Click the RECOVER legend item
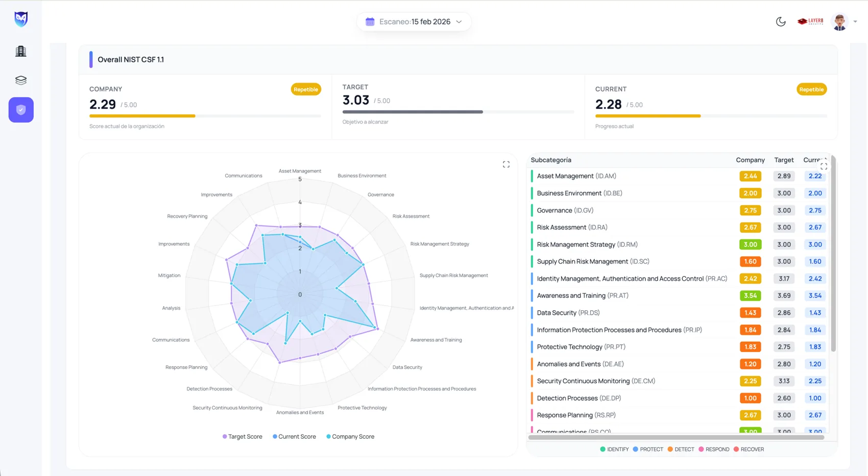Viewport: 868px width, 476px height. tap(749, 449)
